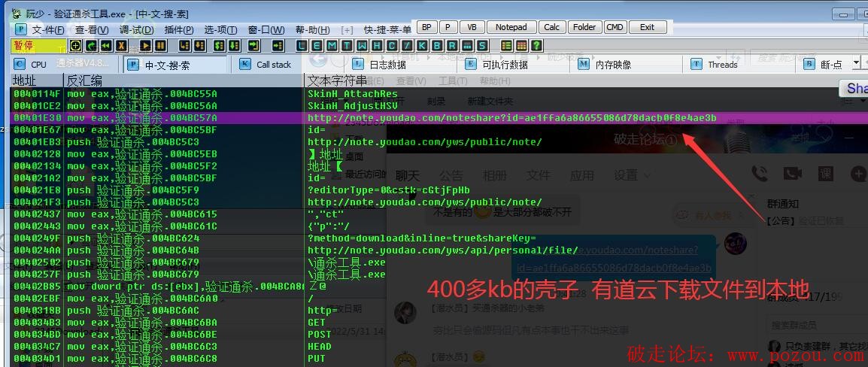Open Source window with S icon
This screenshot has width=868, height=367.
(x=482, y=45)
